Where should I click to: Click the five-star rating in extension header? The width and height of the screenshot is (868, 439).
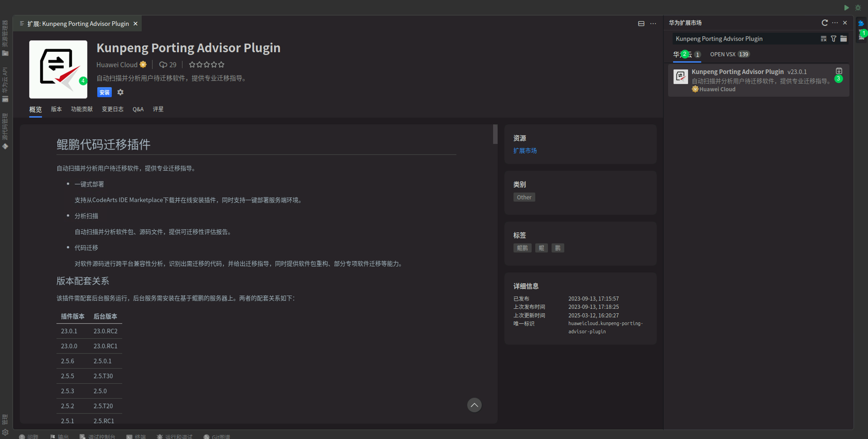click(x=206, y=65)
